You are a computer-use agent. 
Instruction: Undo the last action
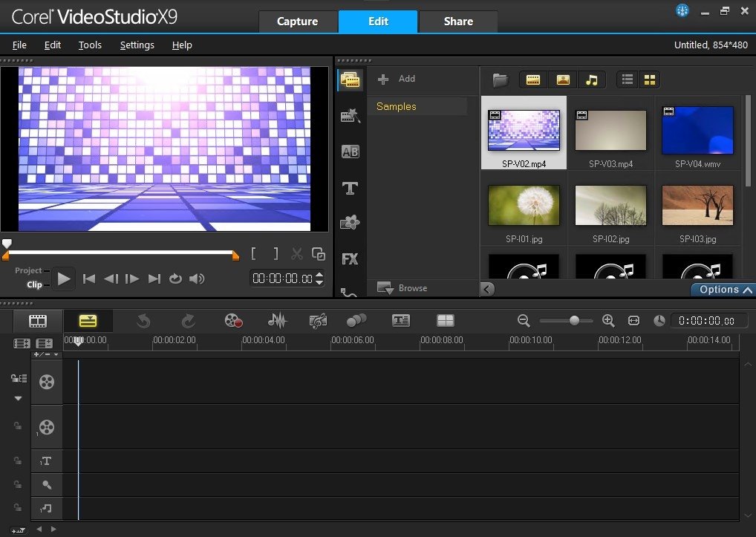pyautogui.click(x=143, y=321)
